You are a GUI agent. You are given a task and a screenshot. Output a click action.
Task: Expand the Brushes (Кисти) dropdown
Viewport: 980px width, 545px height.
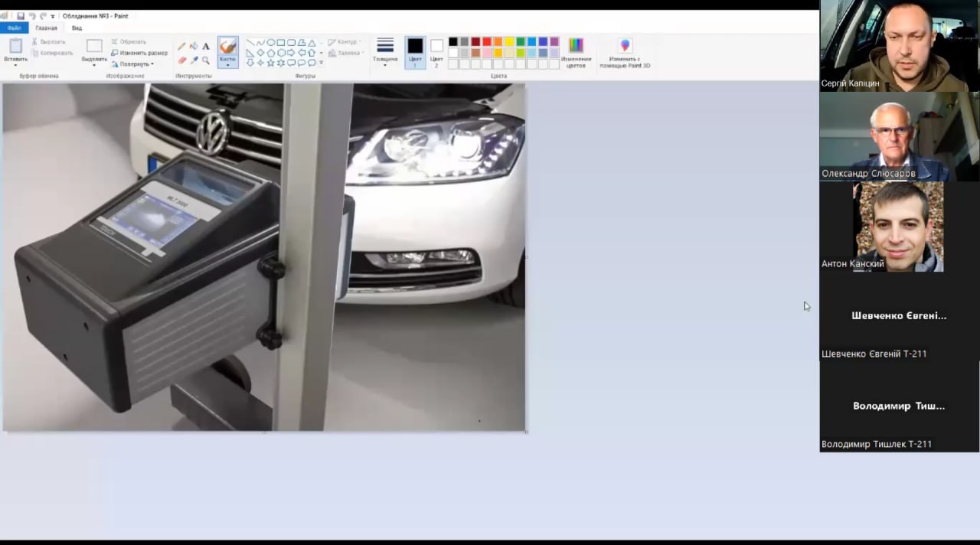(x=227, y=64)
